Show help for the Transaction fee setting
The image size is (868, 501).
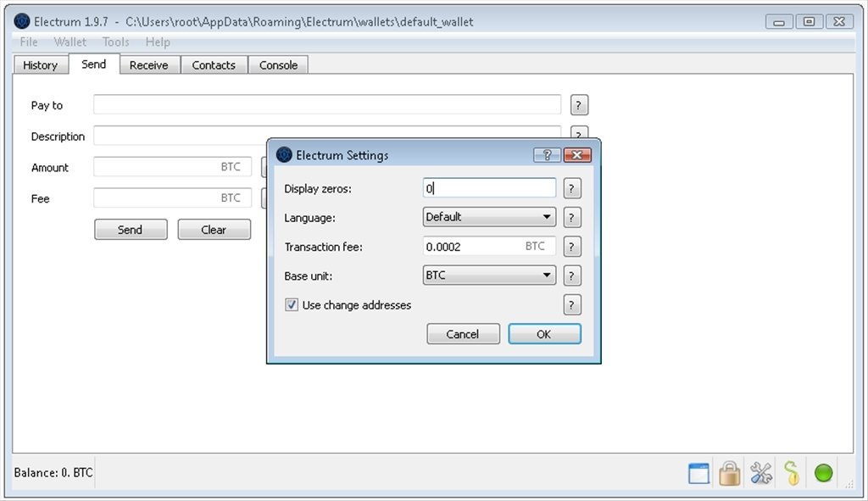click(x=572, y=247)
